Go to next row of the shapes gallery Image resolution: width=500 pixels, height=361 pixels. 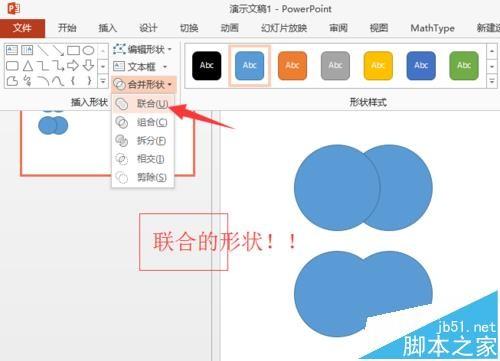(103, 66)
